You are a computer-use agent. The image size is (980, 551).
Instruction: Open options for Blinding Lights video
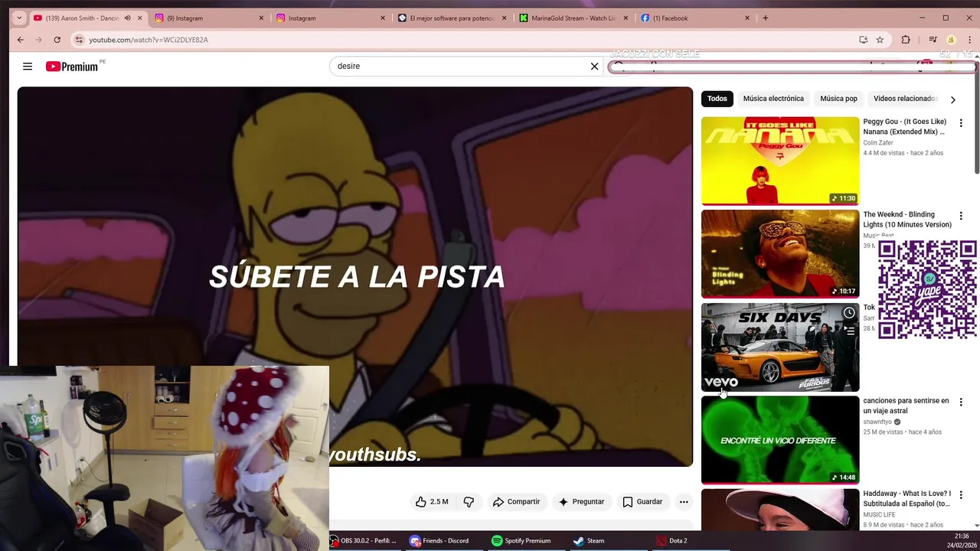[961, 216]
